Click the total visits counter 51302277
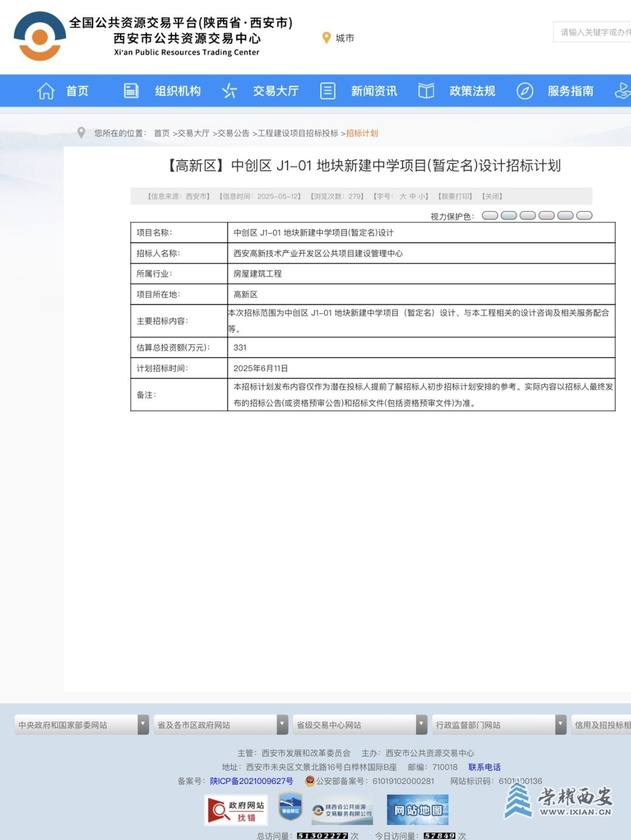The height and width of the screenshot is (840, 631). click(x=323, y=836)
